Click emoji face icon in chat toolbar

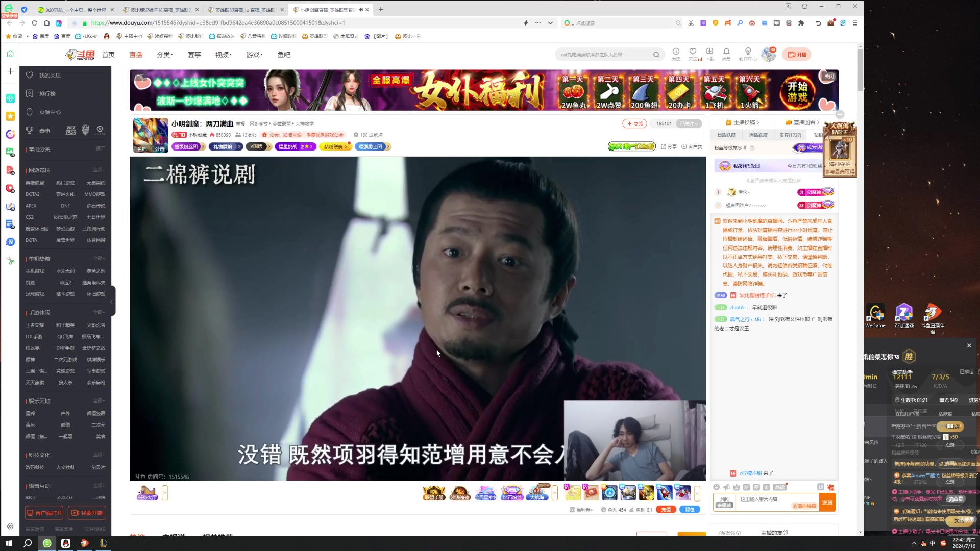point(716,487)
